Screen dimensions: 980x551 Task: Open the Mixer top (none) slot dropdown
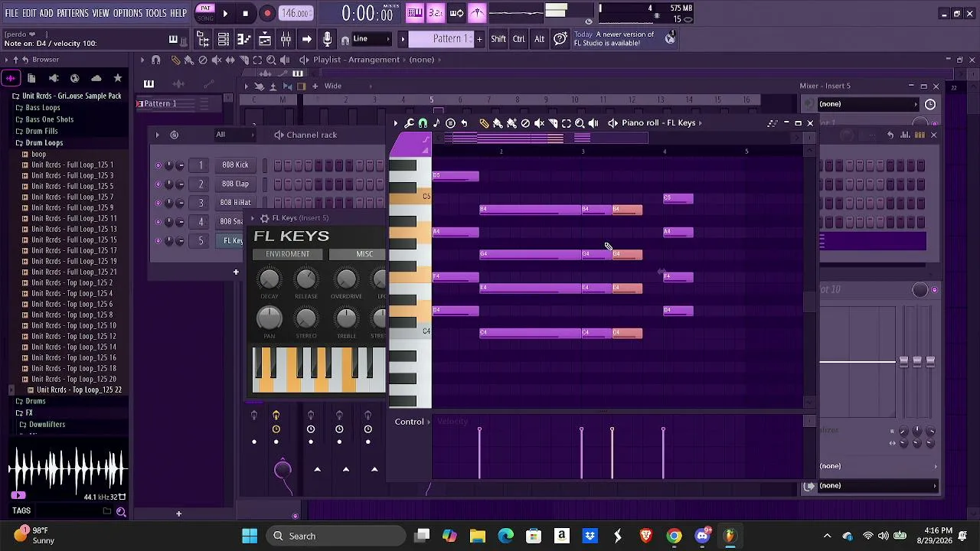pyautogui.click(x=869, y=104)
